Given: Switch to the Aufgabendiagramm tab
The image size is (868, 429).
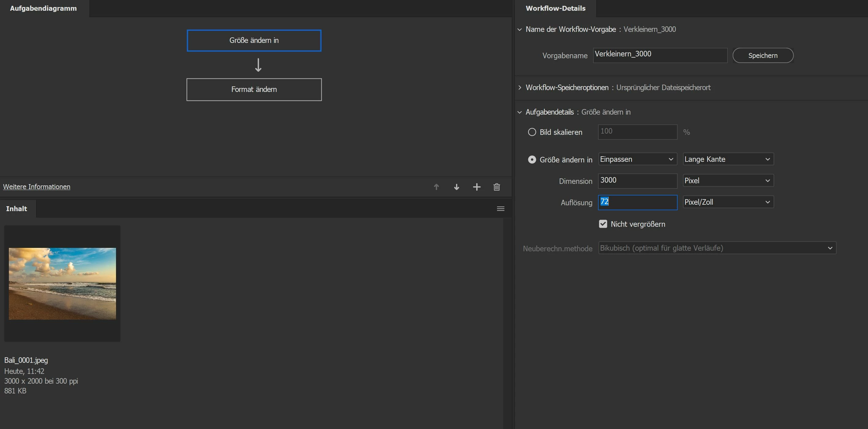Looking at the screenshot, I should (43, 9).
